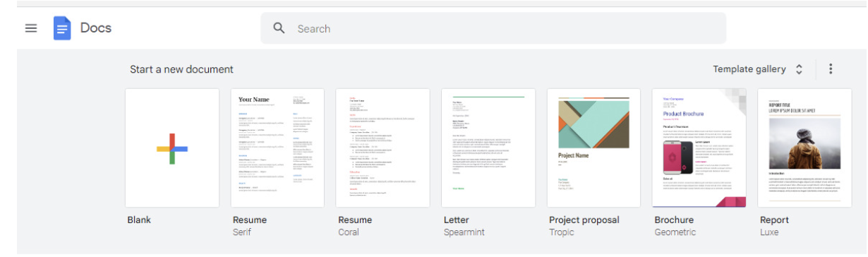This screenshot has width=868, height=257.
Task: Click the blue Docs logo icon
Action: pyautogui.click(x=62, y=28)
